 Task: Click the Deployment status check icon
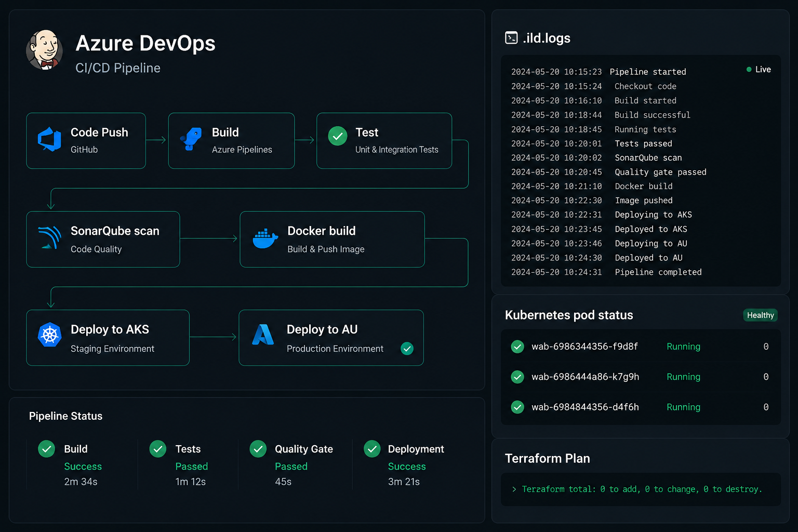click(372, 449)
